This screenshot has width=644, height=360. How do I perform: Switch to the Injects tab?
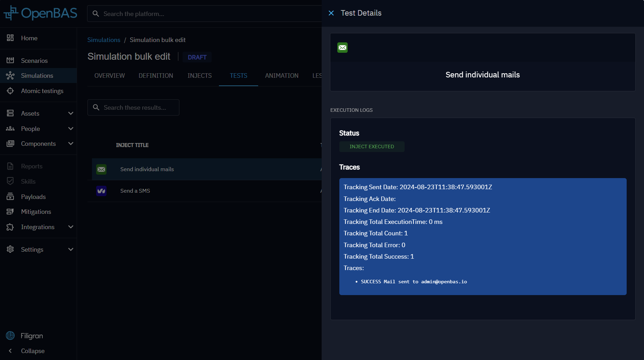coord(200,76)
